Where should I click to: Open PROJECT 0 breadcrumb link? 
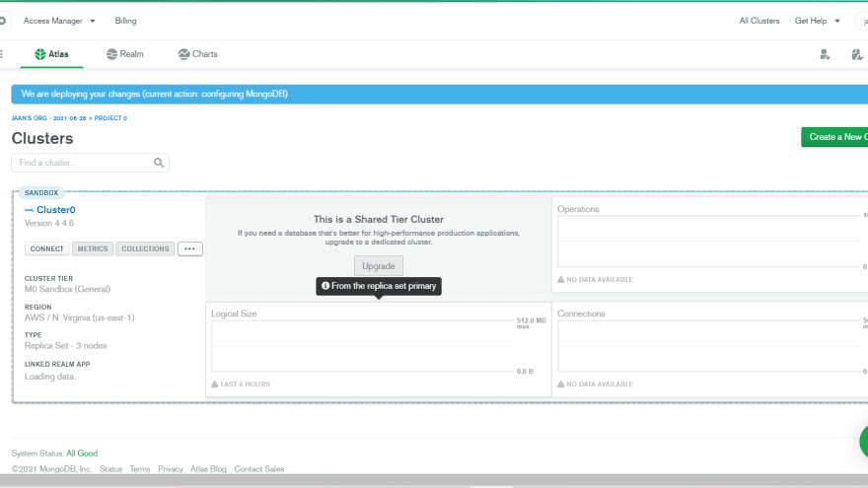[x=110, y=118]
